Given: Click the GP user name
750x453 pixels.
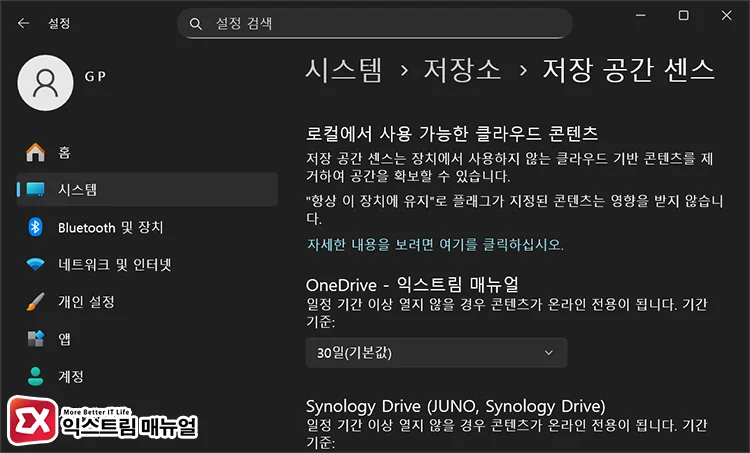Looking at the screenshot, I should tap(95, 76).
